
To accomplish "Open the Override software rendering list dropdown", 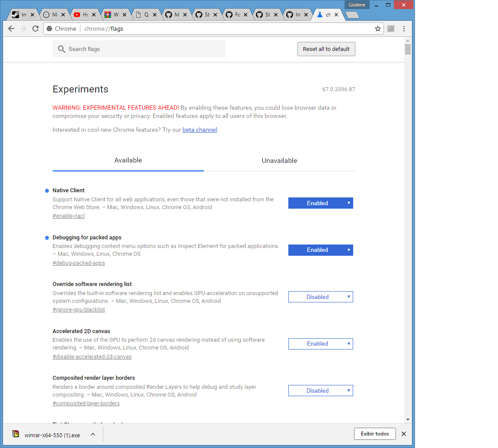I will (320, 297).
